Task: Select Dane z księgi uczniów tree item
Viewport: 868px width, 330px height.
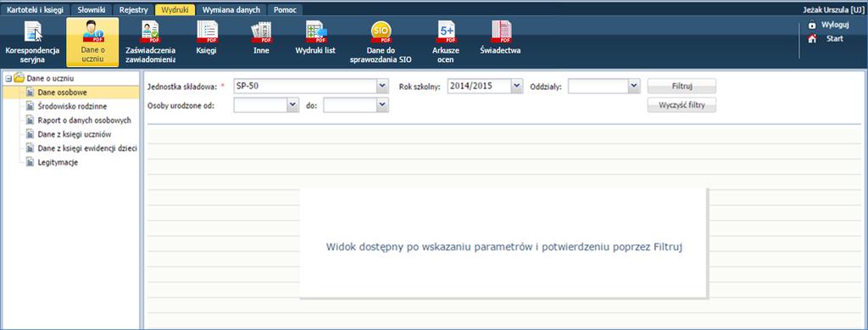Action: click(75, 134)
